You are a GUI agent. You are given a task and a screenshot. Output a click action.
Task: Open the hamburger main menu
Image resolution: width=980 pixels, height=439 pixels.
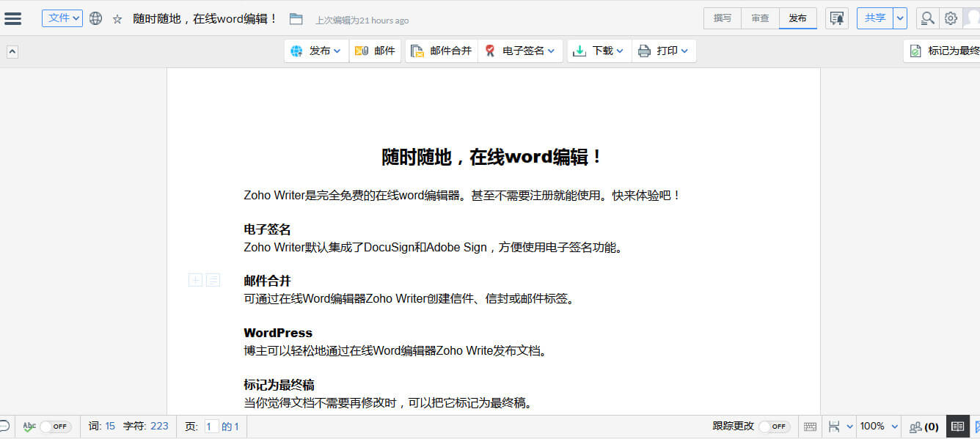point(13,19)
